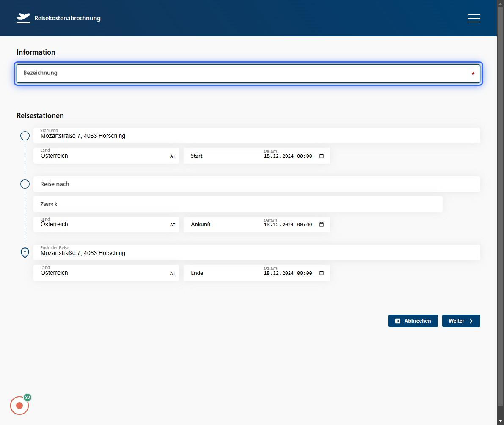Click the start station circle marker
This screenshot has height=425, width=504.
(x=25, y=136)
